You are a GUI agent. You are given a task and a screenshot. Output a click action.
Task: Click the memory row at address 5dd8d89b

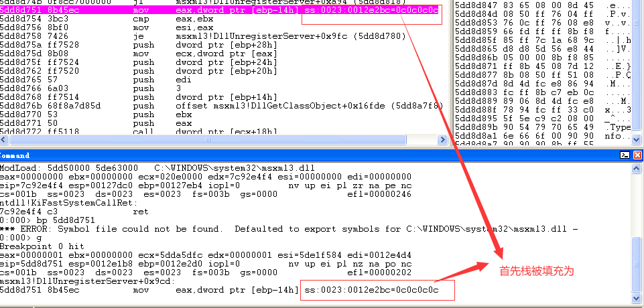(543, 127)
